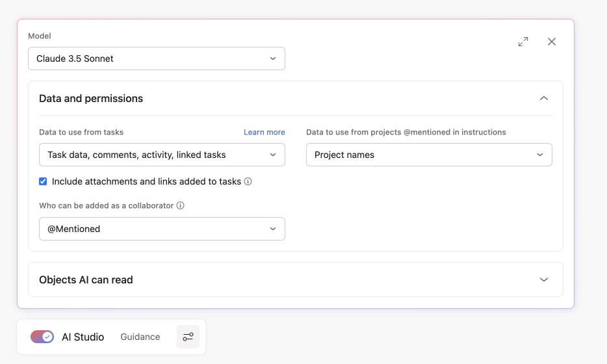Open the Learn more link
Screen dimensions: 607x364
[264, 132]
